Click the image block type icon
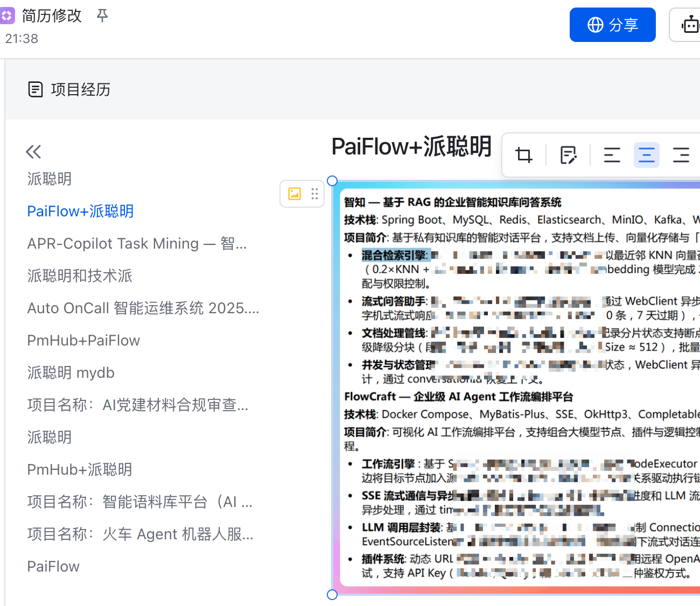Viewport: 700px width, 606px height. (295, 194)
